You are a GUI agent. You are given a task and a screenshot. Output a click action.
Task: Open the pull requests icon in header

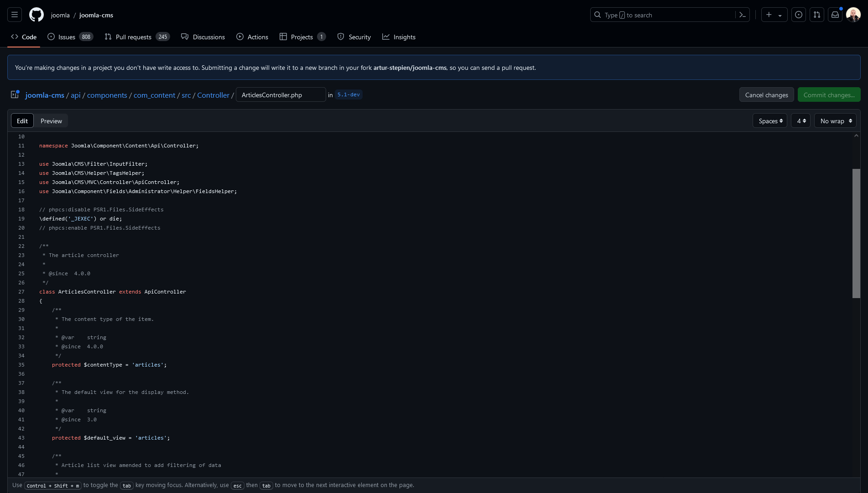pos(816,15)
